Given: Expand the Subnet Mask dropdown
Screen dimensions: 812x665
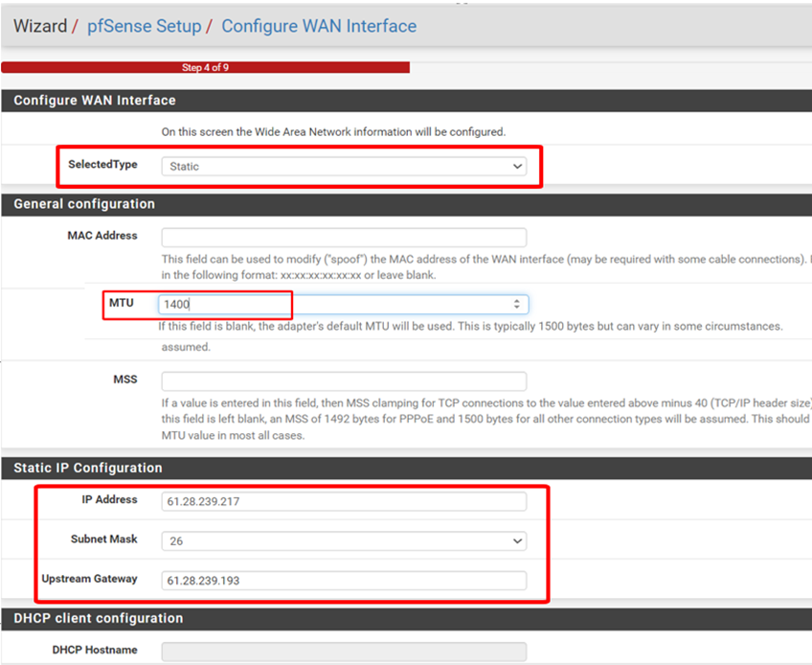Looking at the screenshot, I should pyautogui.click(x=344, y=540).
